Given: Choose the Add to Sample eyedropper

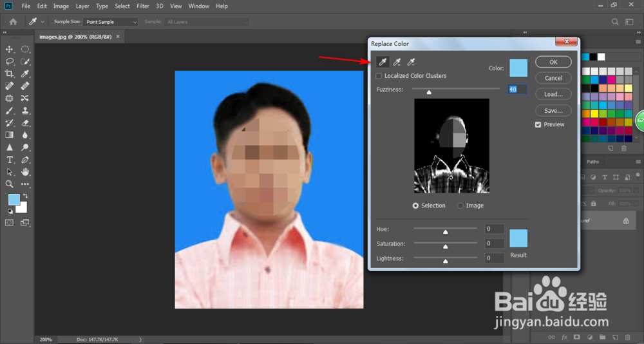Looking at the screenshot, I should [x=397, y=62].
